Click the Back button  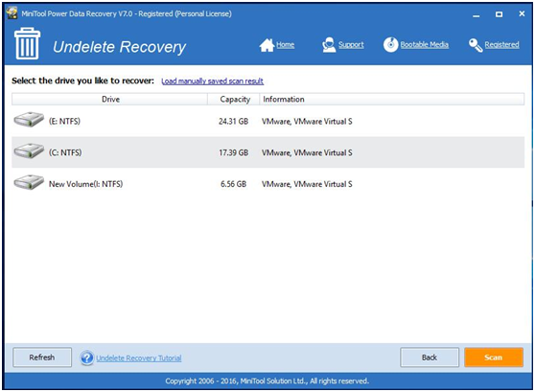430,357
